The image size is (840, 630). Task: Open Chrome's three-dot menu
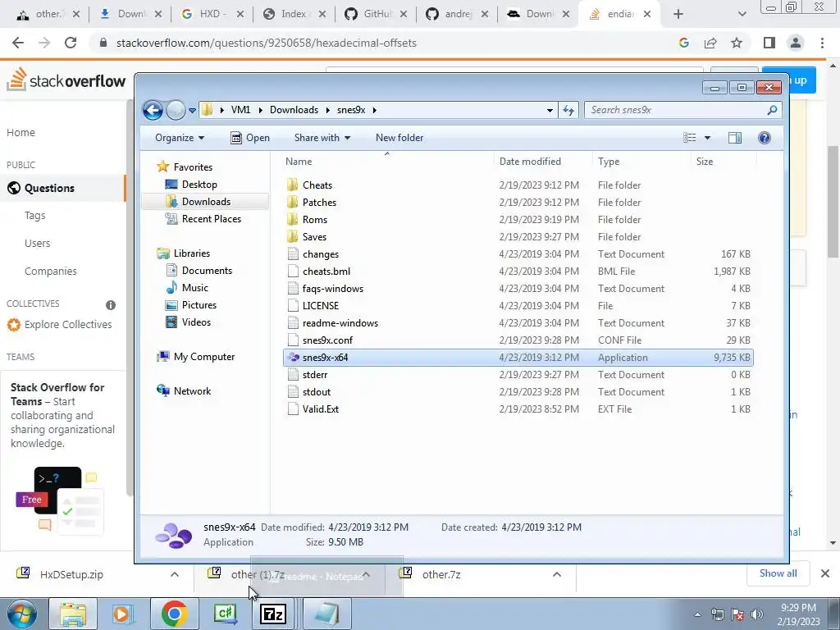tap(822, 43)
